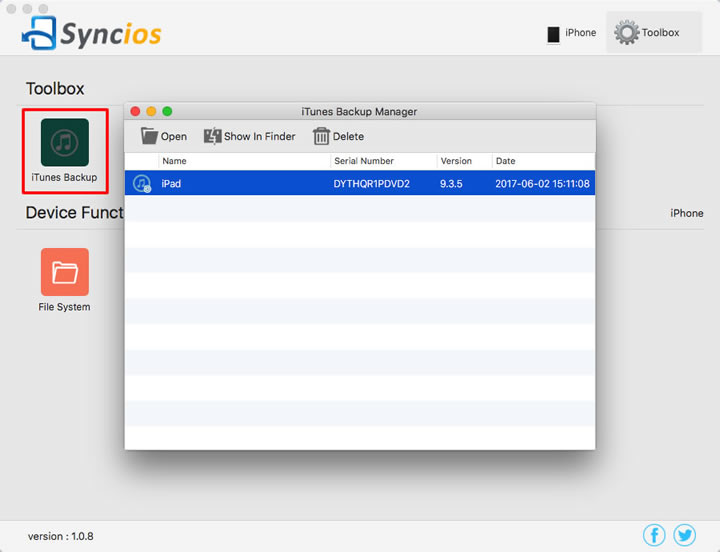Click the Open folder icon in Backup Manager
The width and height of the screenshot is (720, 552).
coord(149,136)
